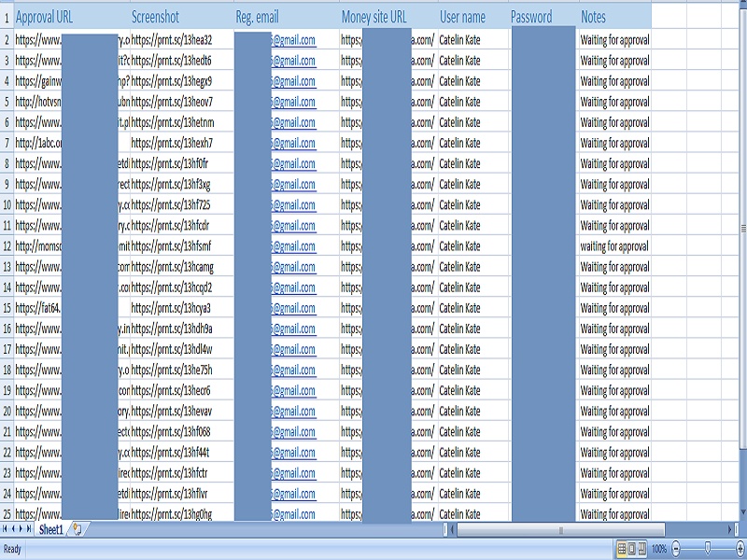Click the Zoom In plus button
The image size is (747, 560).
click(x=740, y=550)
